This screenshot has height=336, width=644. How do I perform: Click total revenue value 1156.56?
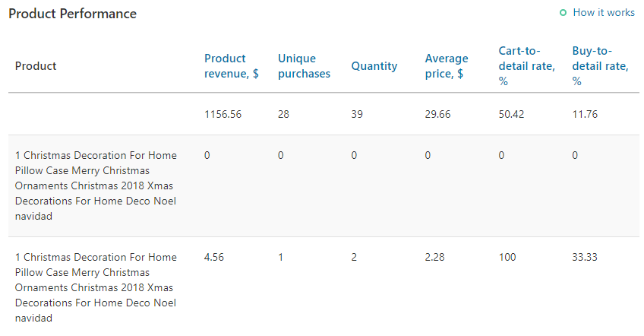(x=223, y=114)
